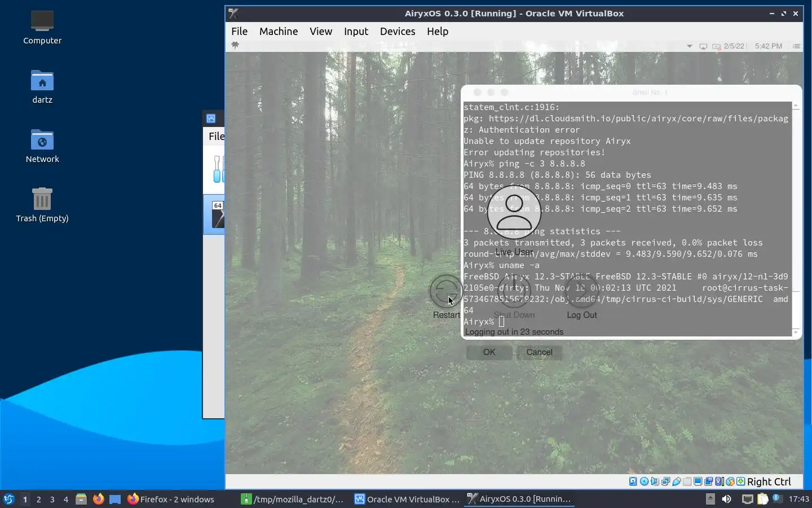This screenshot has width=812, height=508.
Task: Click the volume speaker tray icon
Action: tap(727, 499)
